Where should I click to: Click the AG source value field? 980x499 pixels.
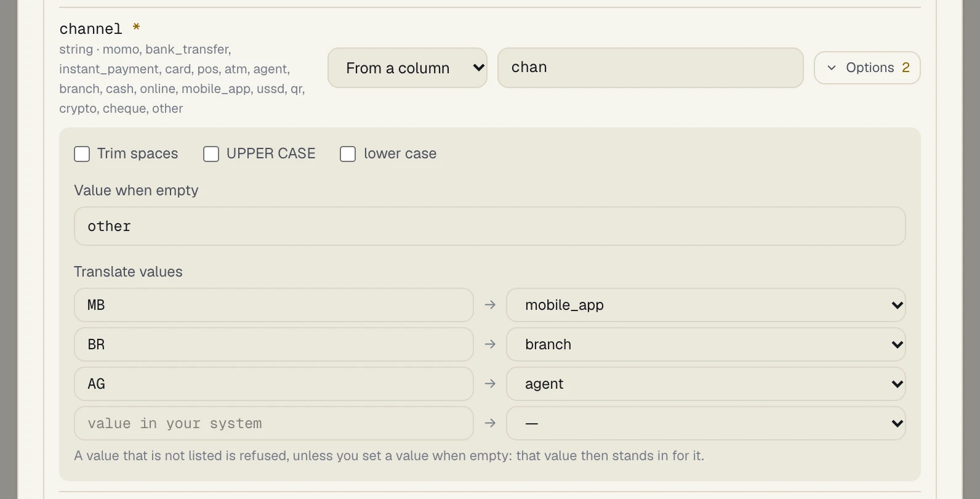tap(274, 384)
